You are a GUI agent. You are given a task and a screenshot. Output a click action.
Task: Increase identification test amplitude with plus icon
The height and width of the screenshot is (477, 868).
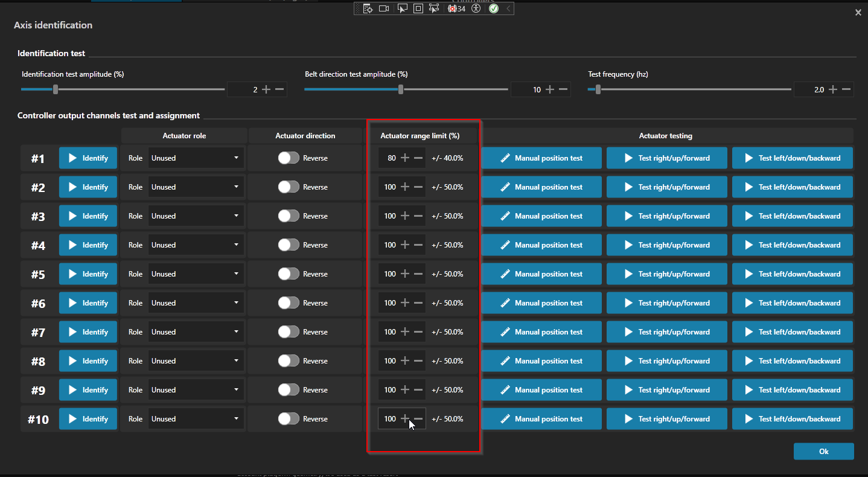tap(266, 89)
